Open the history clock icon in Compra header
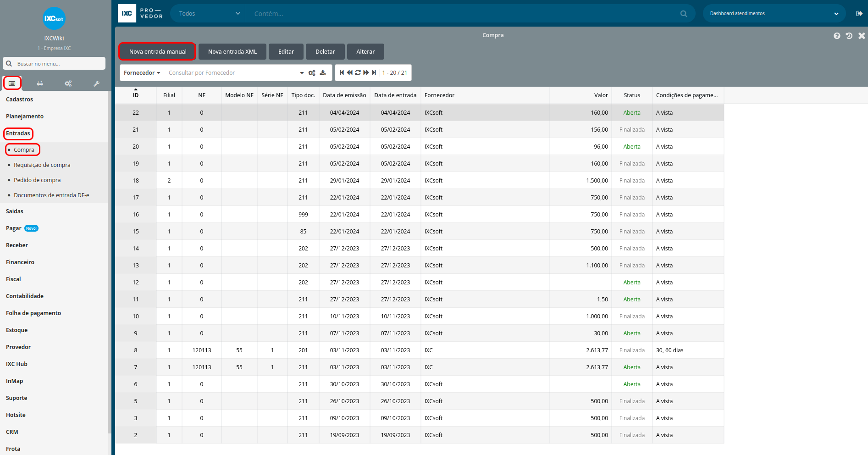Screen dimensions: 868x455 pos(849,36)
